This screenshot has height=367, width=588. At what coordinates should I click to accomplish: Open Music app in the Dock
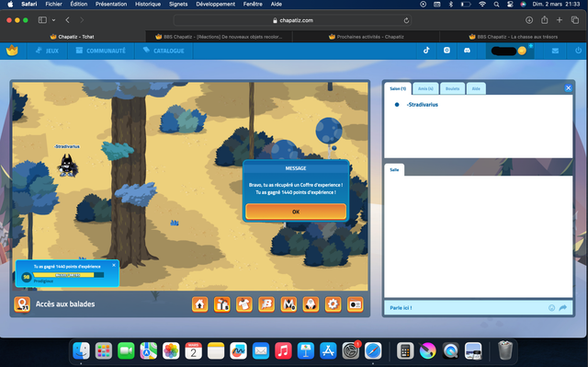tap(283, 350)
